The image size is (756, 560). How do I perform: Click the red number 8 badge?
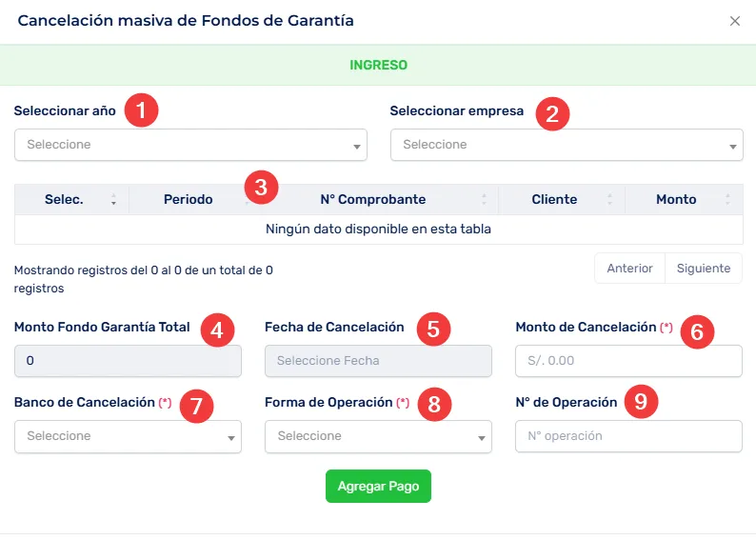[x=434, y=405]
